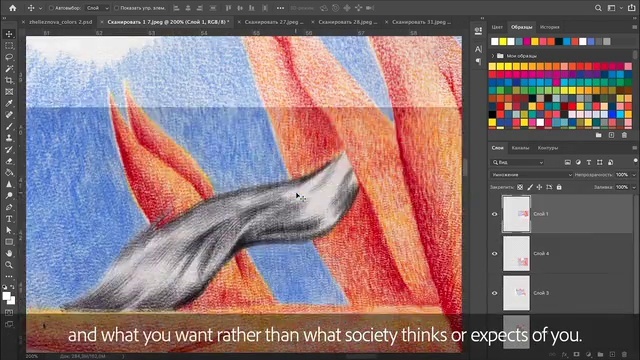Toggle lock all padlock in Layers panel
The image size is (640, 360).
[x=559, y=187]
